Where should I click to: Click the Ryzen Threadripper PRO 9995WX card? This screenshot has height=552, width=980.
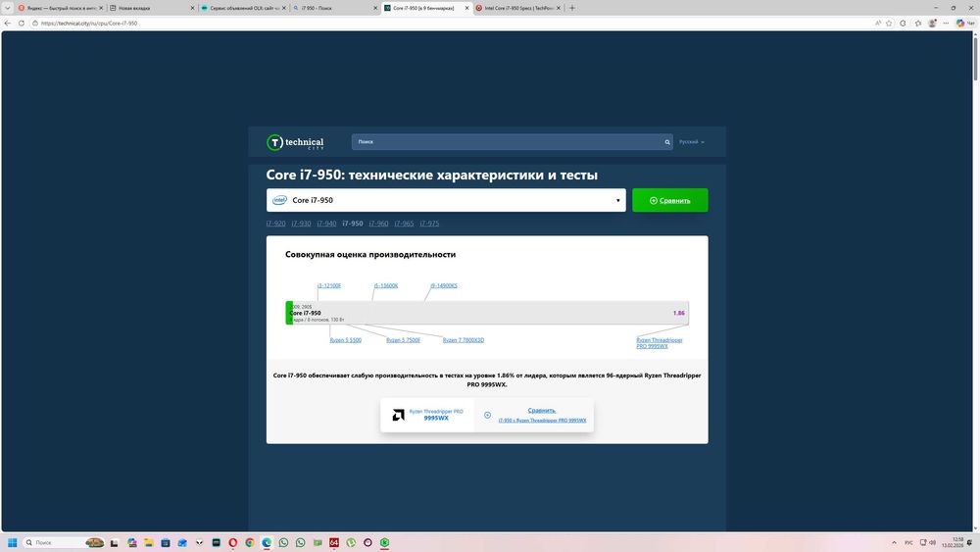[427, 415]
